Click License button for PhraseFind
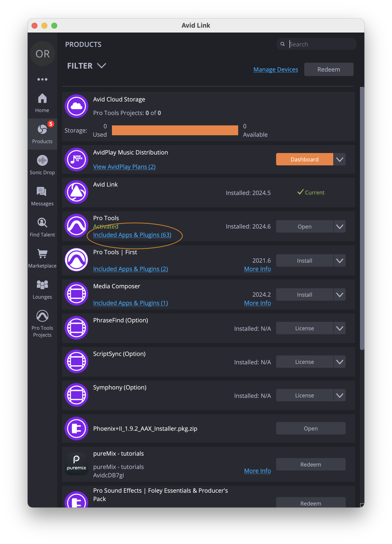Screen dimensions: 392x544 point(304,328)
